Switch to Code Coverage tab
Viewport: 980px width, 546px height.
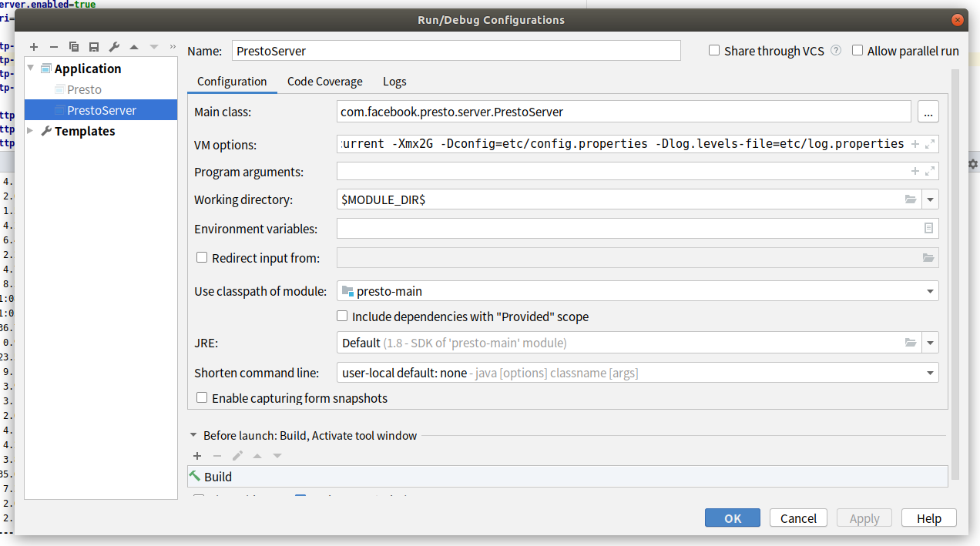click(x=324, y=82)
